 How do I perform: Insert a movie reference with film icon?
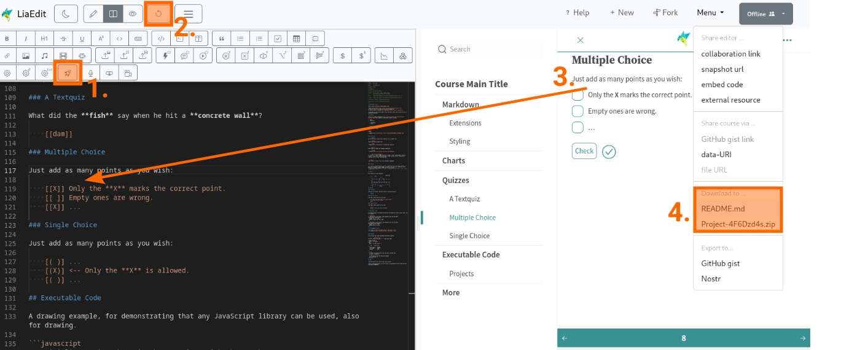click(63, 56)
